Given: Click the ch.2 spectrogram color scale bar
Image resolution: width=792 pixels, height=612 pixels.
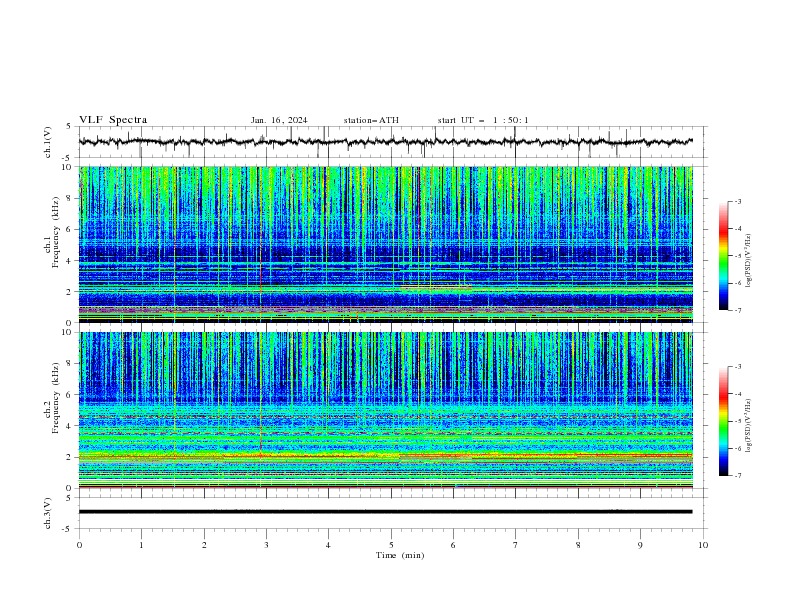Looking at the screenshot, I should tap(723, 421).
